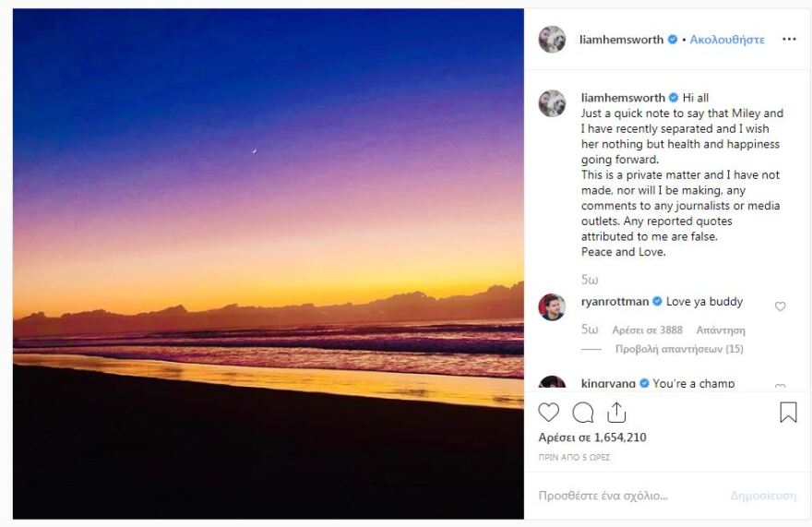Expand the replies with Προβολή απαντήσεων (15)

coord(679,349)
